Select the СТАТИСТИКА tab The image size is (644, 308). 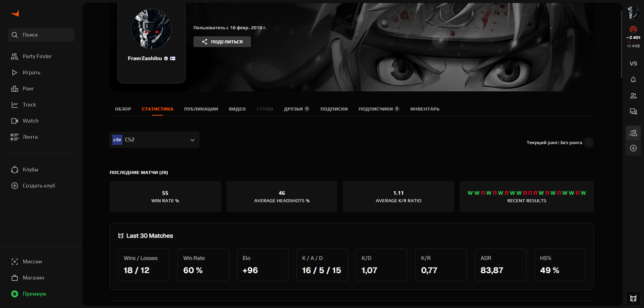(x=158, y=109)
